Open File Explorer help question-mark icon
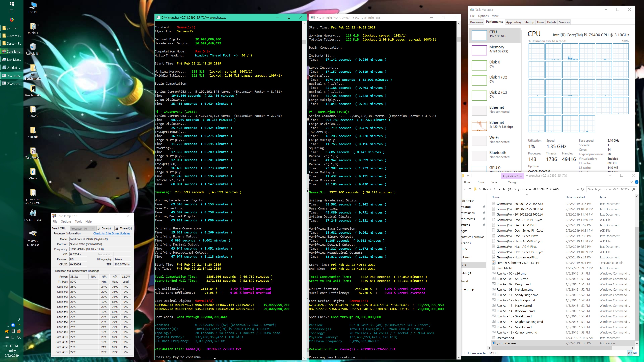Screen dimensions: 644x362 click(636, 182)
